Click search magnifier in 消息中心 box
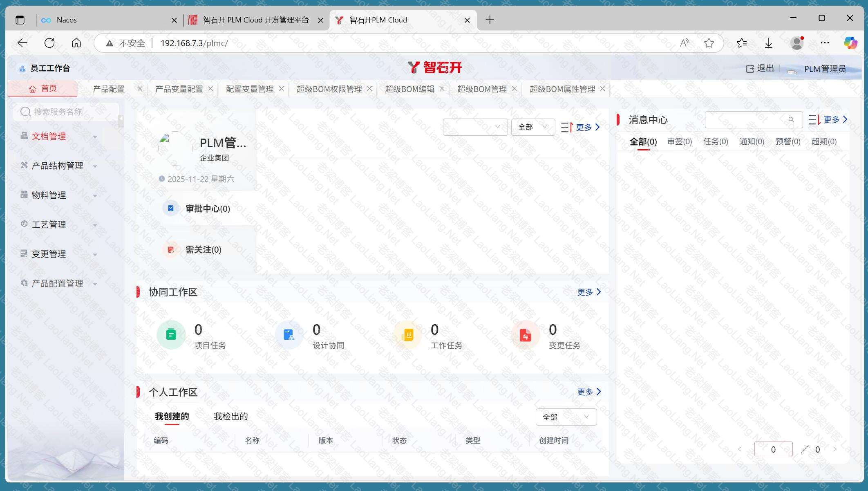 click(x=791, y=120)
